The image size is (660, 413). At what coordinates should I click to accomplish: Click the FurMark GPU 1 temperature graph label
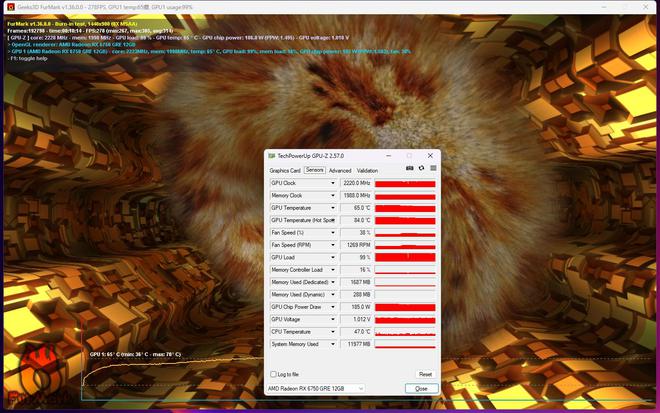(135, 354)
